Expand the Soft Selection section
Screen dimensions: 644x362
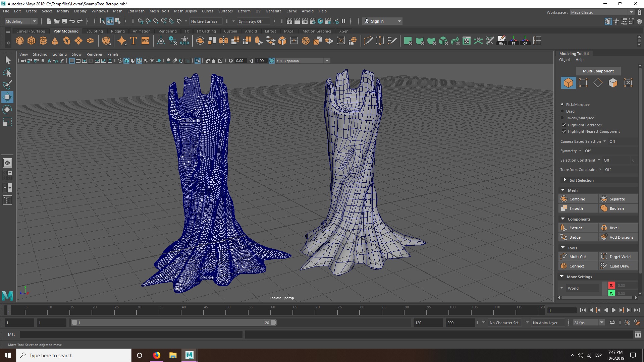581,180
